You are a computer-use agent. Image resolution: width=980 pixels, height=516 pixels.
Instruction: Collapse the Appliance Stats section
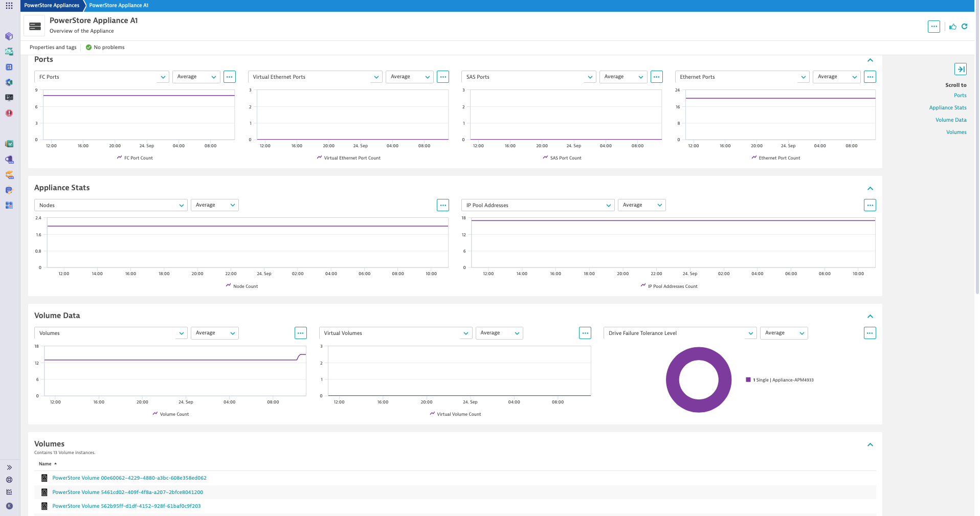pyautogui.click(x=870, y=189)
